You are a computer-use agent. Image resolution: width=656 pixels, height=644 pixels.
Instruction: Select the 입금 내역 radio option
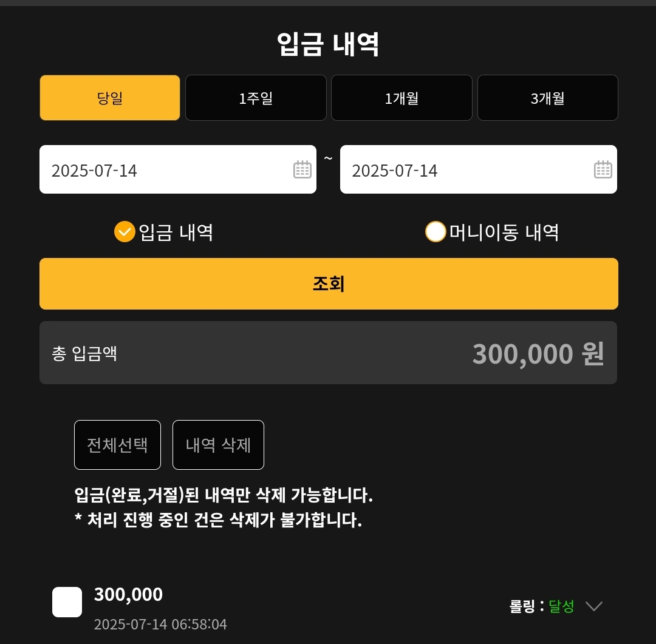click(x=125, y=232)
